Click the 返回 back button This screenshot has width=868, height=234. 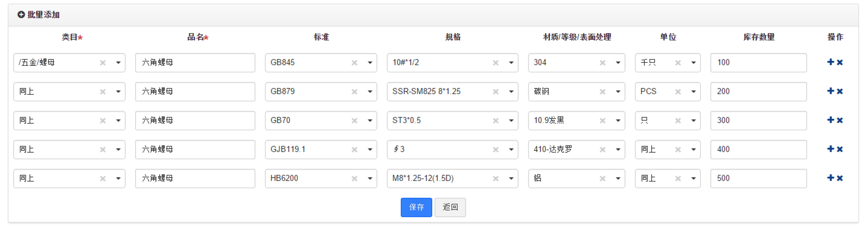click(450, 207)
